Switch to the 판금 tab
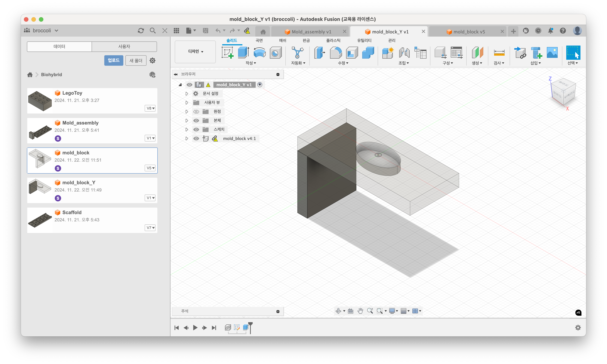 tap(306, 41)
